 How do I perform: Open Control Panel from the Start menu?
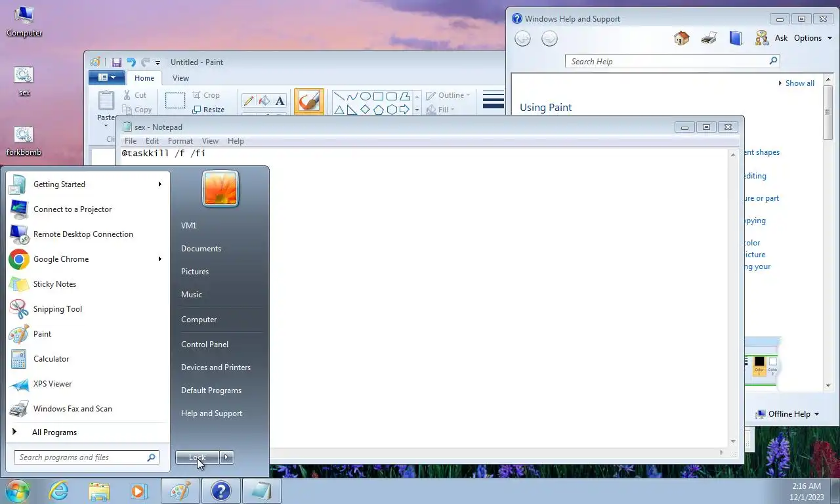click(x=205, y=345)
